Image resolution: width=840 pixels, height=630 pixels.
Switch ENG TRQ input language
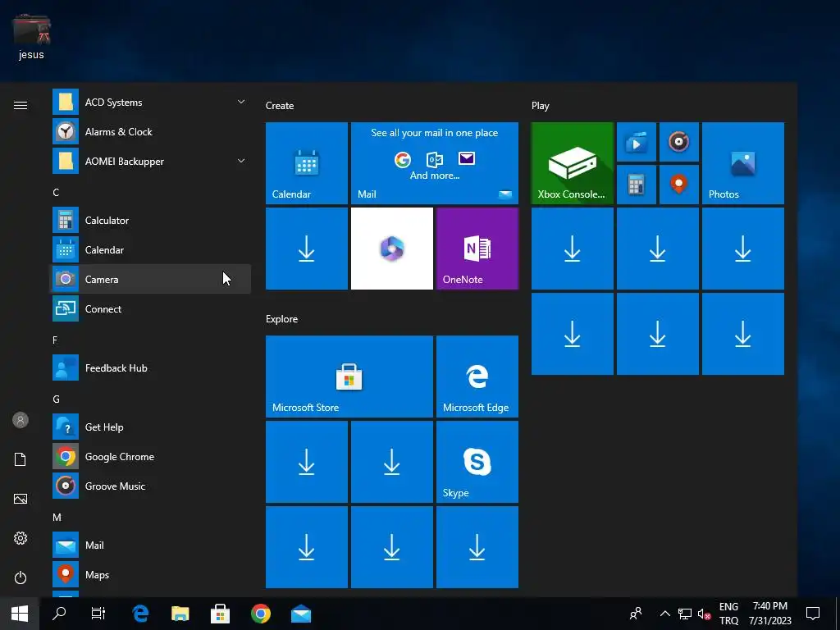(728, 614)
